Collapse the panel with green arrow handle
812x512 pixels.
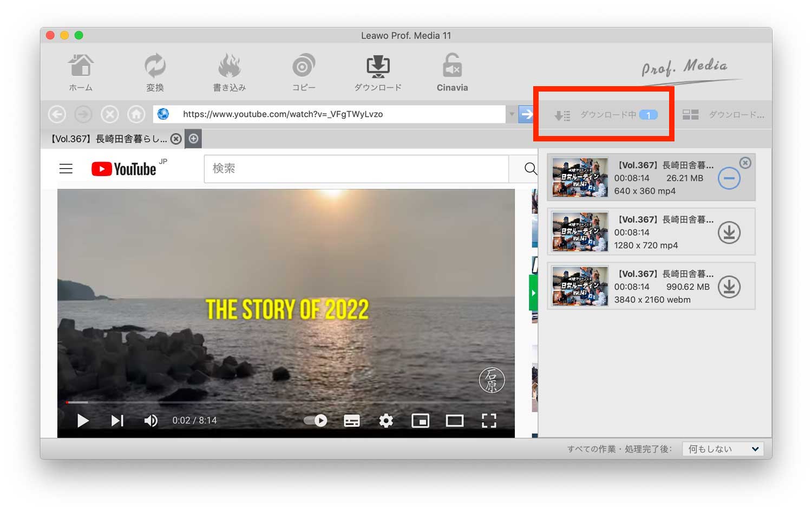point(533,293)
